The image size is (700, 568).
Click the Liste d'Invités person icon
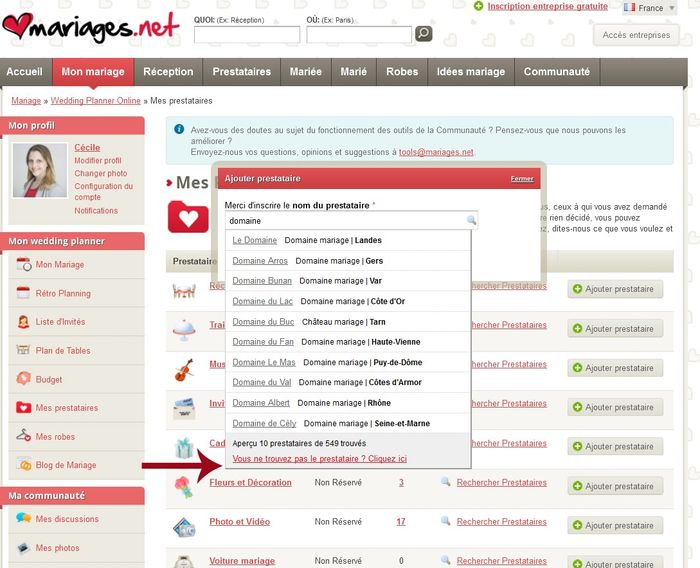click(23, 322)
